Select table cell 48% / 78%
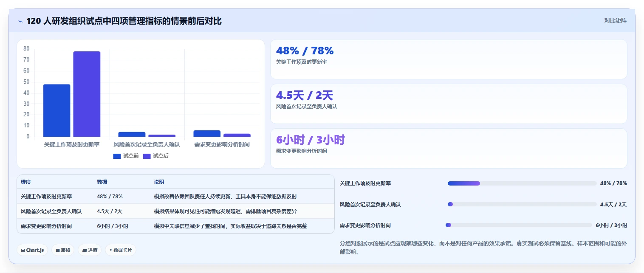The image size is (644, 273). (110, 197)
